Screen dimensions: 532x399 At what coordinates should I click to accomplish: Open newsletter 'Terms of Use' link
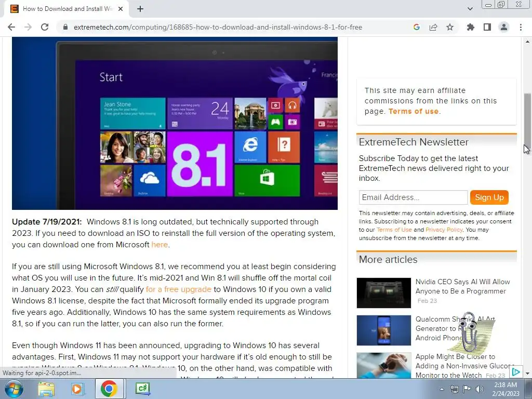pyautogui.click(x=394, y=230)
